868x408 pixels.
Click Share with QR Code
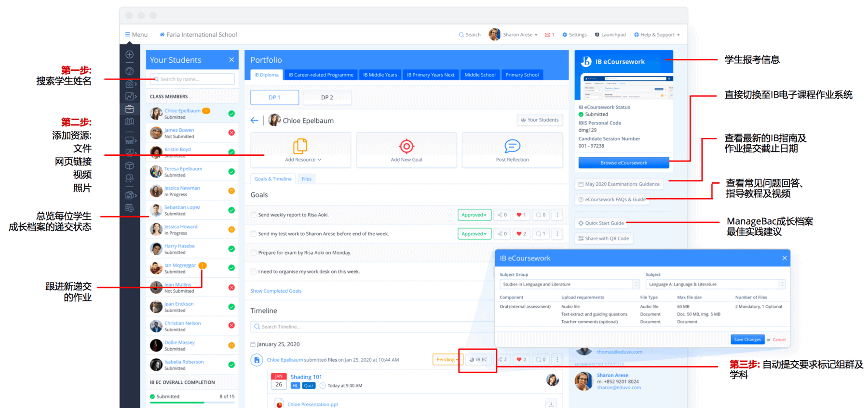pos(604,239)
